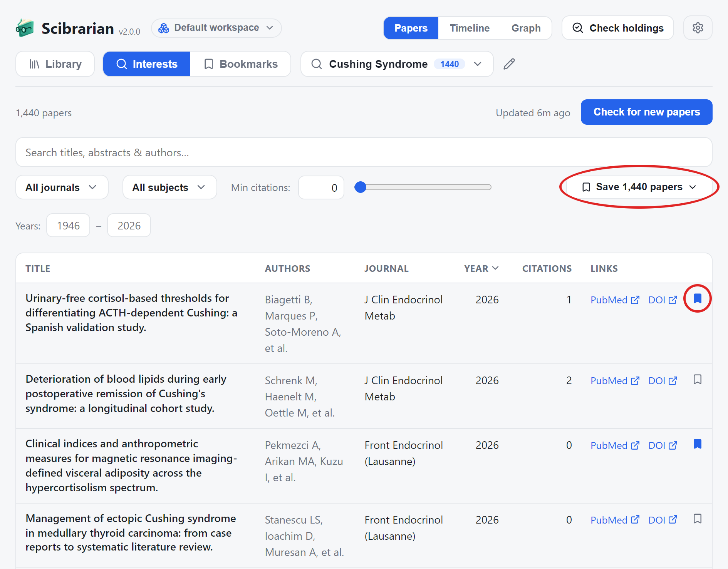Focus the search titles and abstracts field
Screen dimensions: 728x569
click(364, 152)
